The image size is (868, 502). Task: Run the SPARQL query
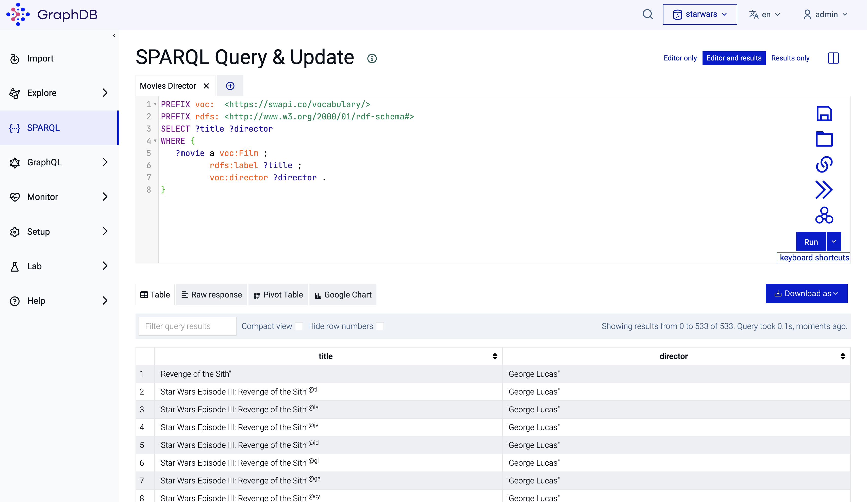tap(811, 242)
